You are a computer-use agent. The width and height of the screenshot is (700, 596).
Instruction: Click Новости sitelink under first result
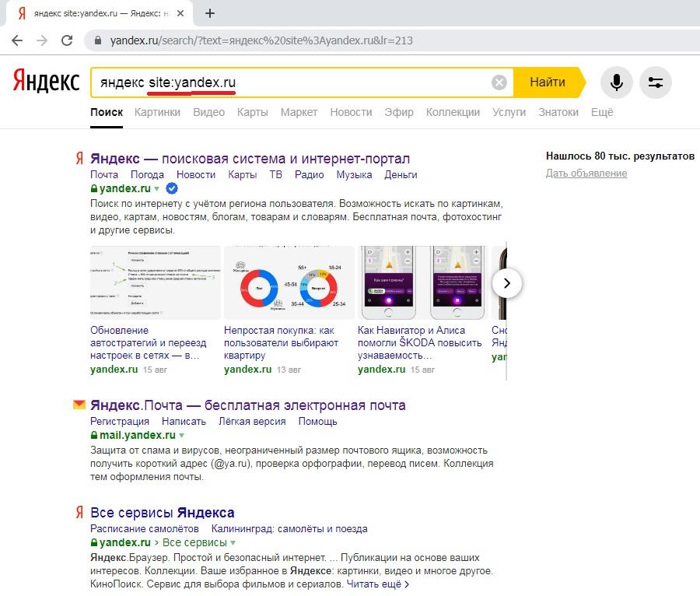[196, 174]
